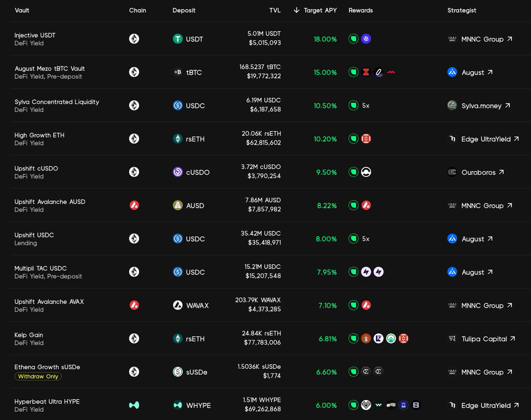The image size is (531, 420).
Task: Click the WHYPE token icon
Action: pos(177,405)
